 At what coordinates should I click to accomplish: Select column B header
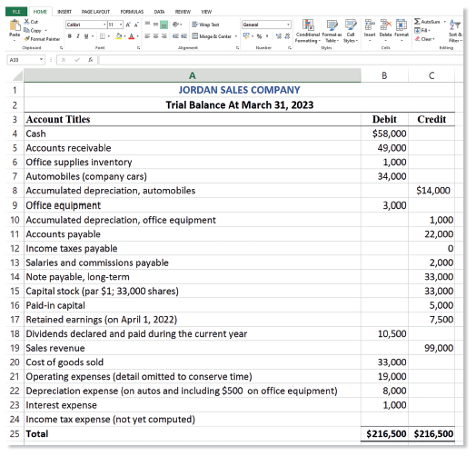(x=384, y=75)
